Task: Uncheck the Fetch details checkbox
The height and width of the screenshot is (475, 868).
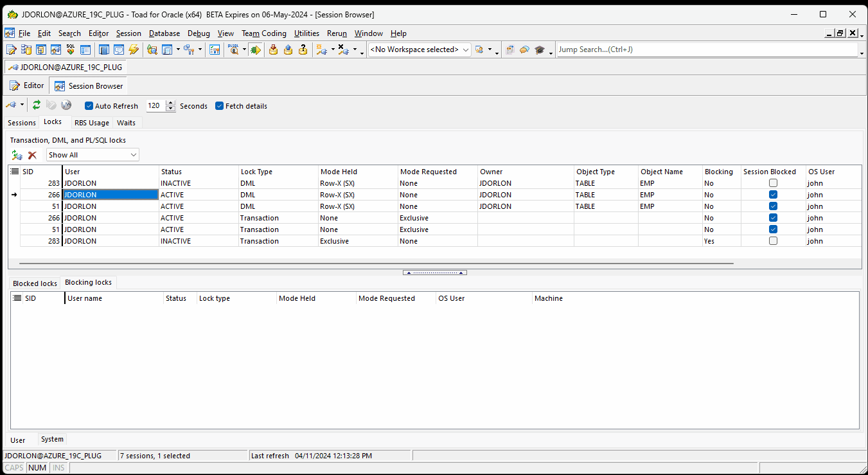Action: [x=220, y=106]
